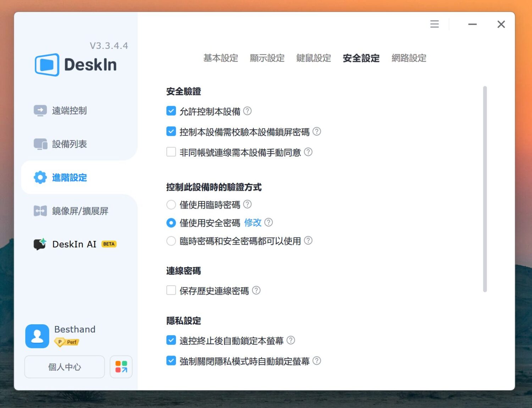Open 鏡像屏/擴展屏 in the sidebar
The width and height of the screenshot is (532, 408).
pos(79,211)
